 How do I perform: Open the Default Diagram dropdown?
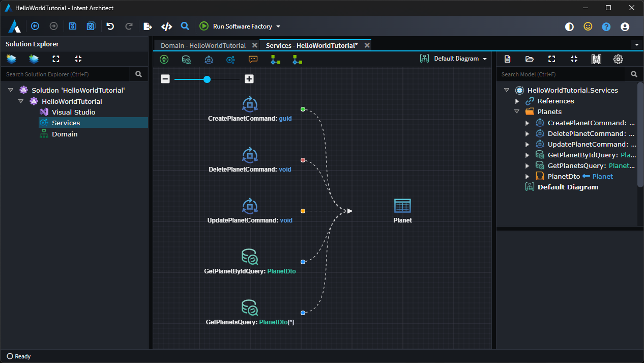coord(454,59)
